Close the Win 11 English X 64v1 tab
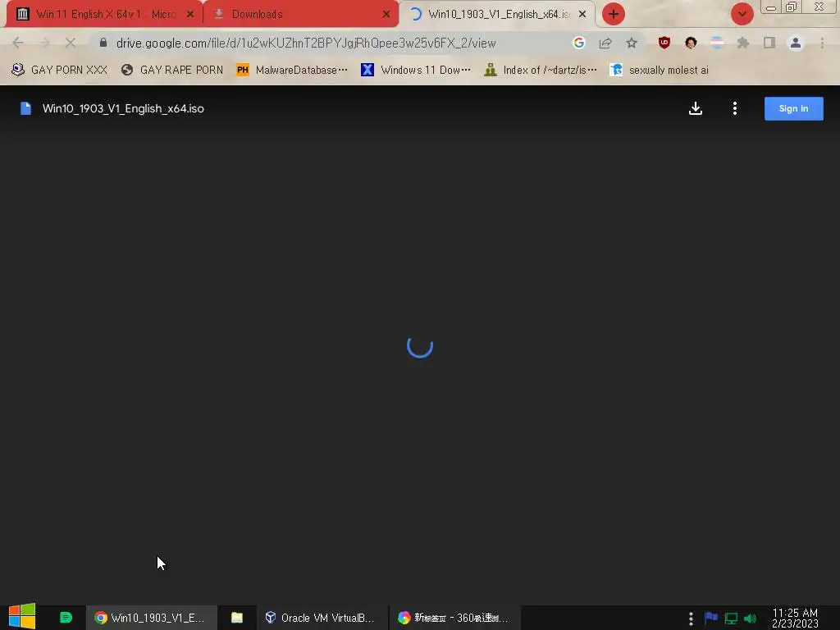This screenshot has height=630, width=840. (190, 15)
